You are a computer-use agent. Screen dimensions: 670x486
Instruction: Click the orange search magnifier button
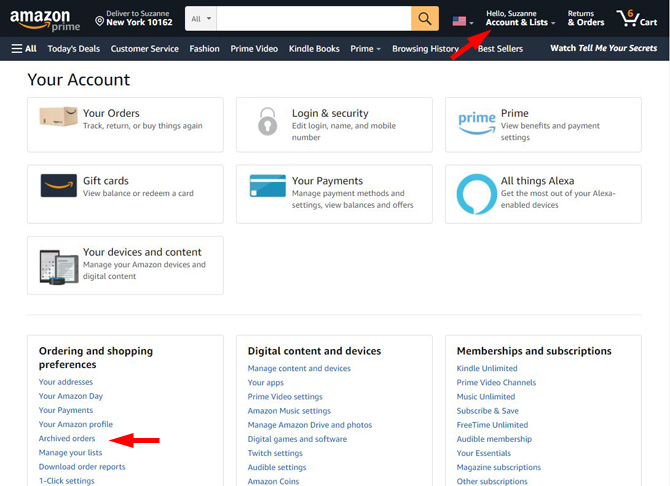(425, 18)
